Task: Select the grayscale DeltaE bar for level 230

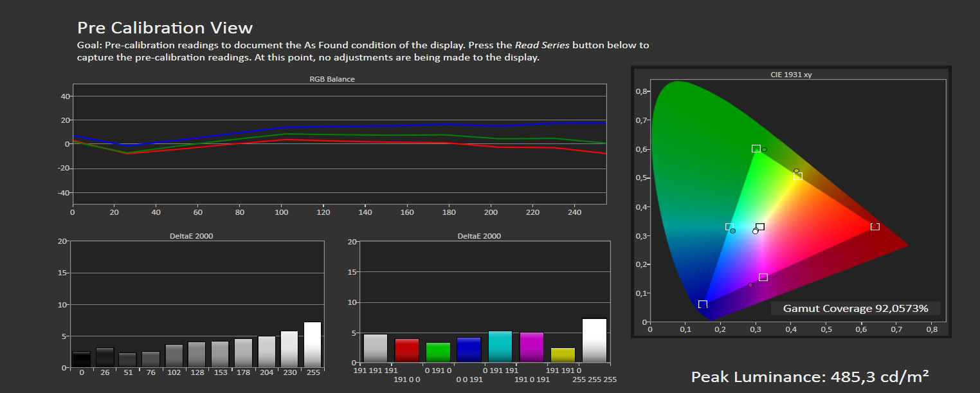Action: pyautogui.click(x=290, y=349)
